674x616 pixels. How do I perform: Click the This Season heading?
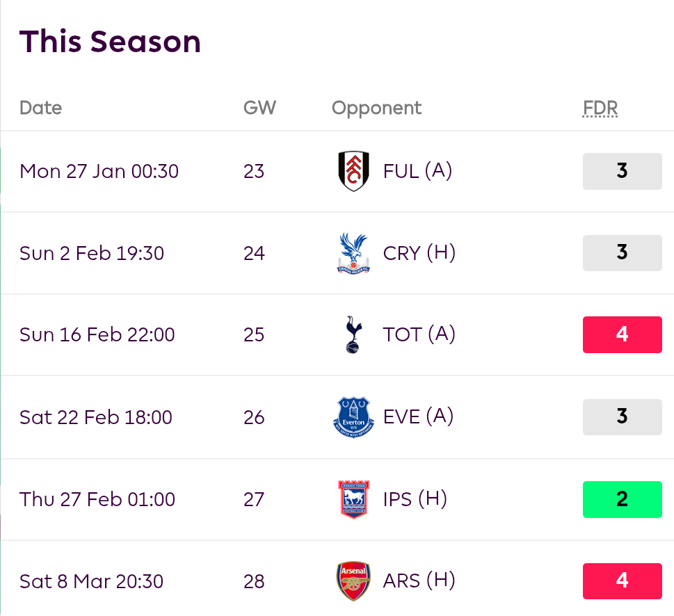tap(110, 42)
